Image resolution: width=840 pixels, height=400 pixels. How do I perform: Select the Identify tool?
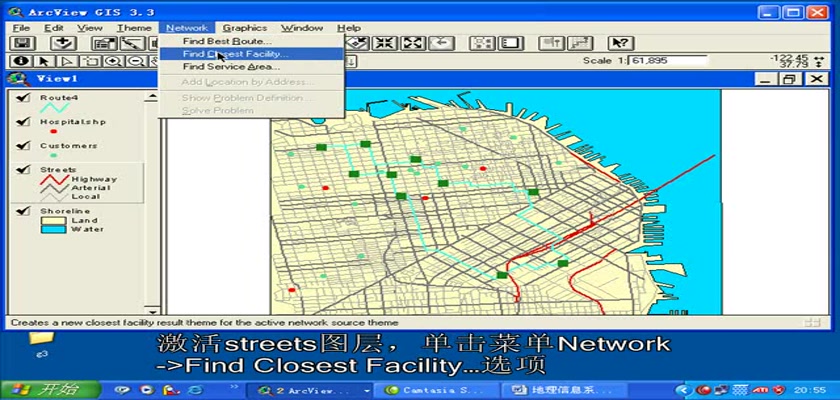click(x=23, y=61)
